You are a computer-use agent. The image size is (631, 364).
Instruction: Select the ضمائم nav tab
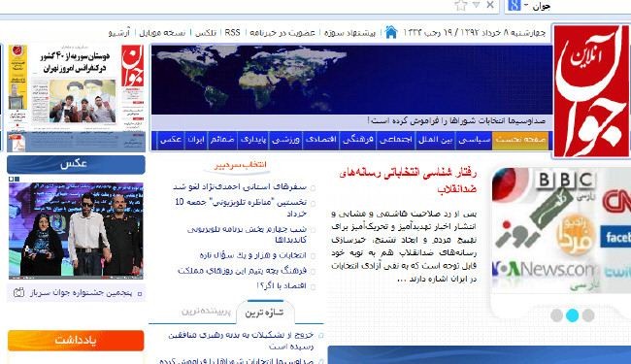coord(222,140)
